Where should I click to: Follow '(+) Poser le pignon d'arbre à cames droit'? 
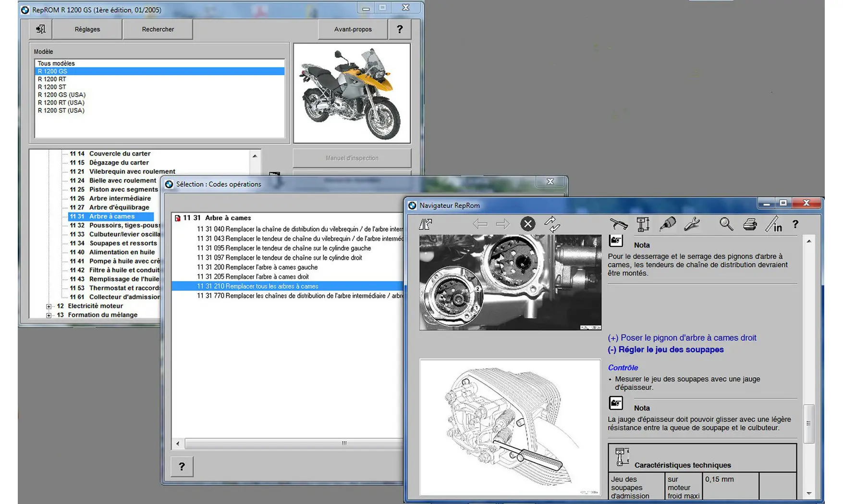682,338
